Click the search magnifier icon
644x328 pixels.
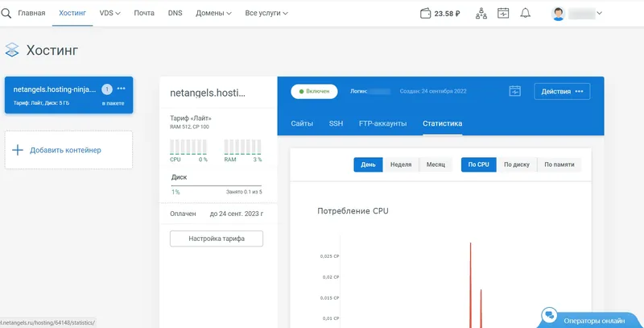point(6,13)
